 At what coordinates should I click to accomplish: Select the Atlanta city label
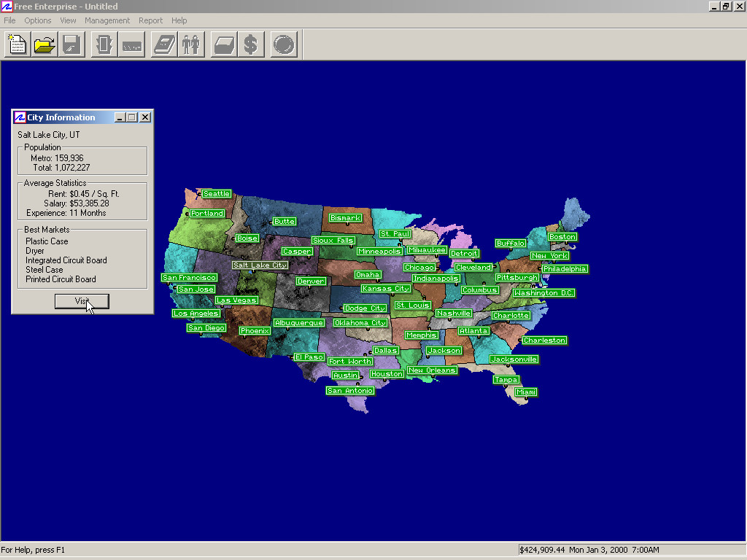[x=473, y=331]
